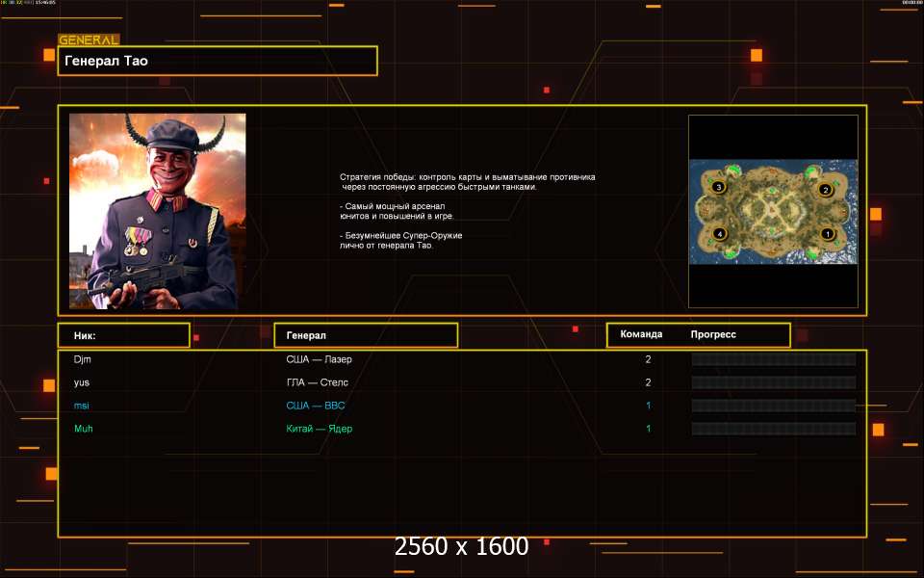Viewport: 924px width, 578px height.
Task: Select player name Djm
Action: point(83,359)
